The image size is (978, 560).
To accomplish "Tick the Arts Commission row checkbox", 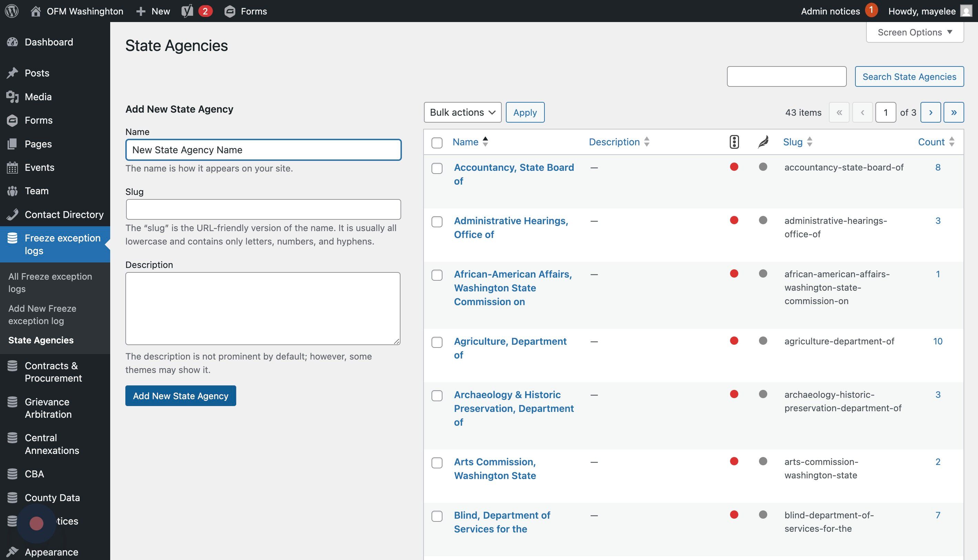I will tap(437, 463).
